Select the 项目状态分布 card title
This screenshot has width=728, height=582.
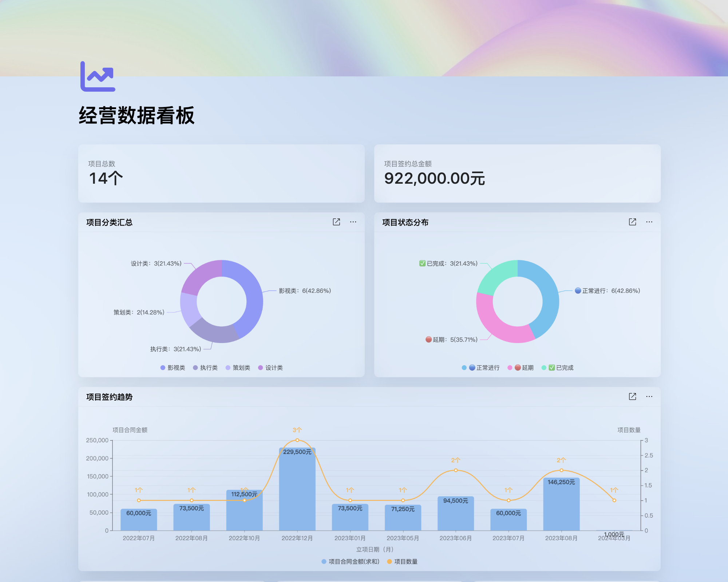[x=405, y=223]
